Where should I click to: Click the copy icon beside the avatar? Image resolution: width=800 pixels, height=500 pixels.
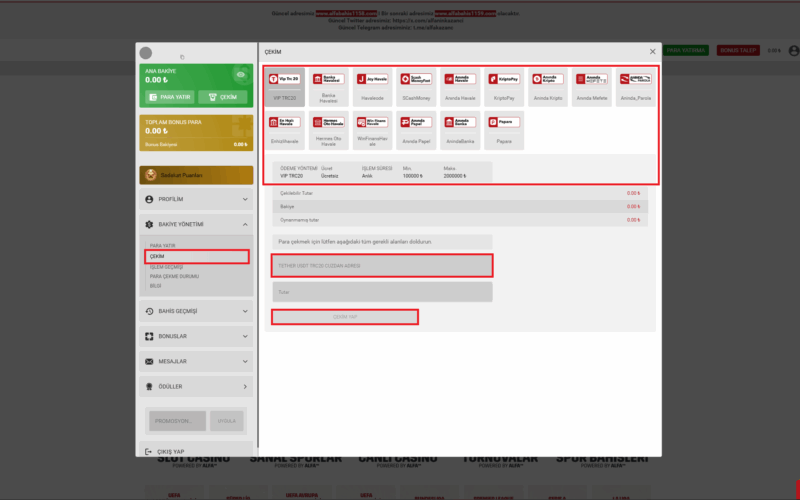point(182,57)
